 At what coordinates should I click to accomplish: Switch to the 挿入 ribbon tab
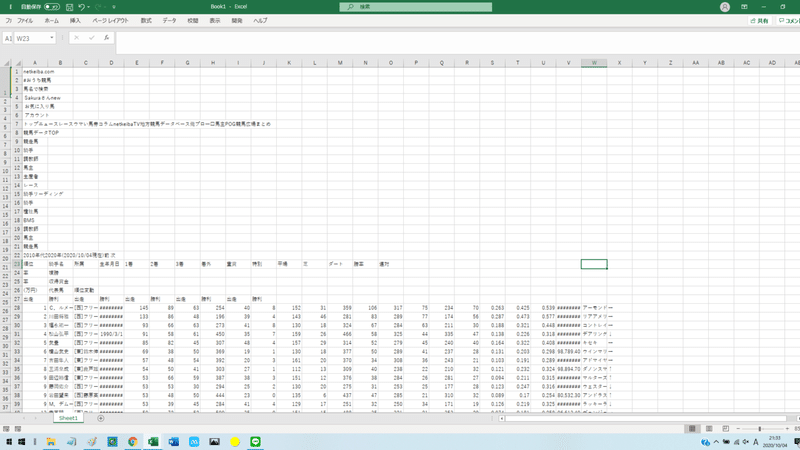75,21
